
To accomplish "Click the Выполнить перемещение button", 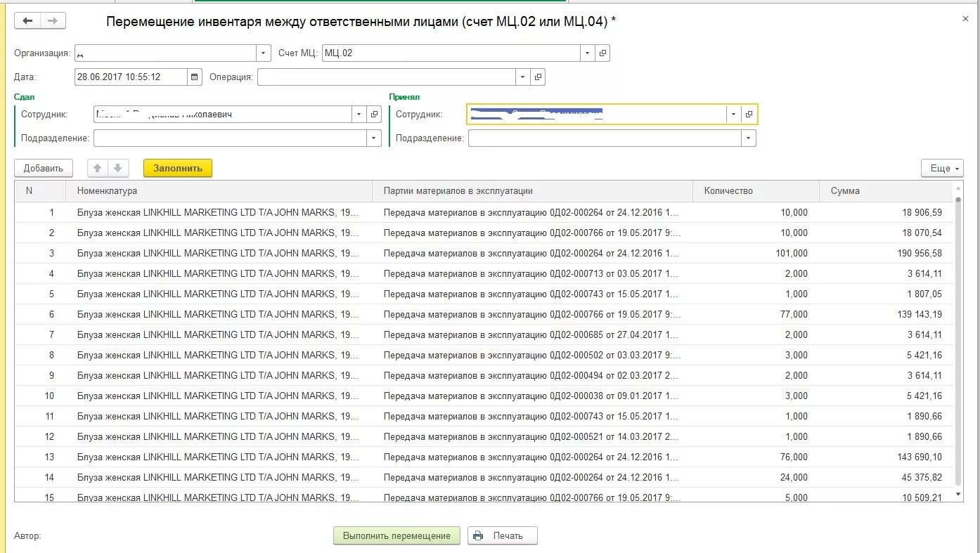I will coord(396,536).
